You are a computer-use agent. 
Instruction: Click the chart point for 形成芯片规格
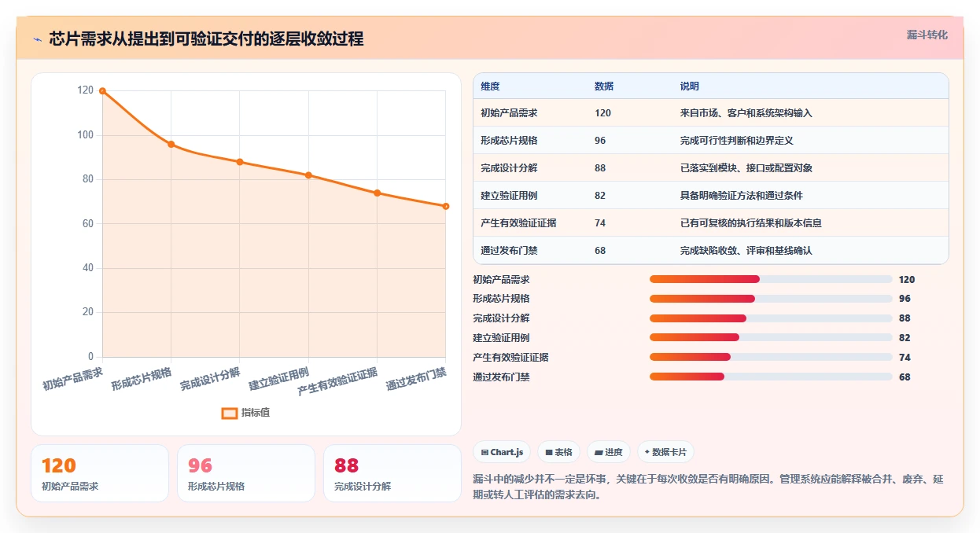pos(171,145)
